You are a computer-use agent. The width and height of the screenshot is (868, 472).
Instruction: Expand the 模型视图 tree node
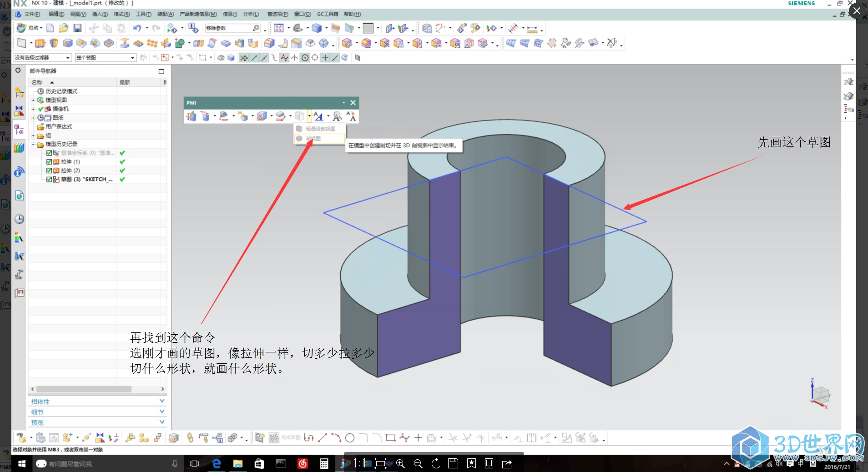click(33, 100)
